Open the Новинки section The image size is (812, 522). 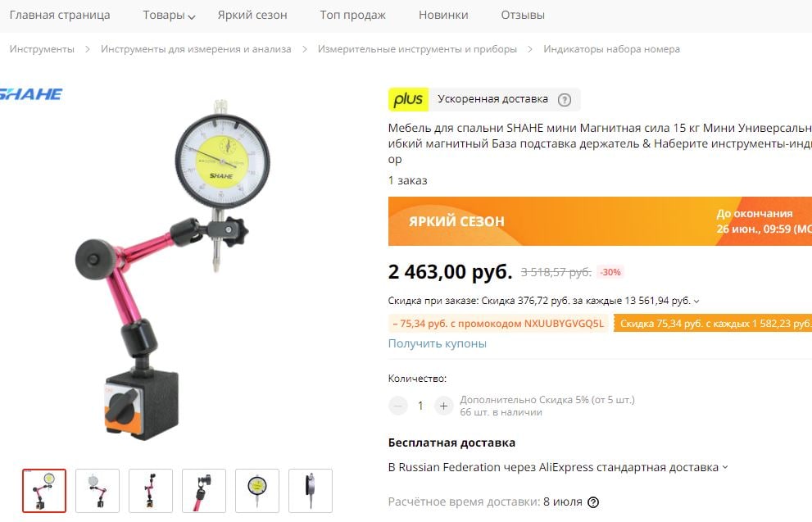point(443,15)
